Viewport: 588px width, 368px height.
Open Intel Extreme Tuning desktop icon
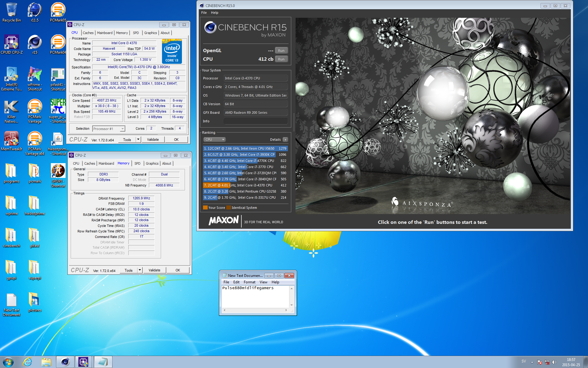[x=12, y=79]
